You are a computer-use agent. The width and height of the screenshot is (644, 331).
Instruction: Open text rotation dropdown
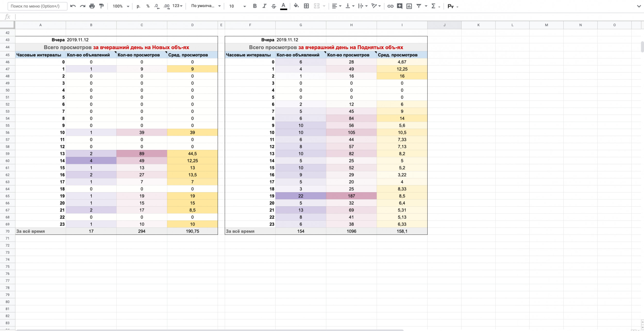click(x=376, y=6)
